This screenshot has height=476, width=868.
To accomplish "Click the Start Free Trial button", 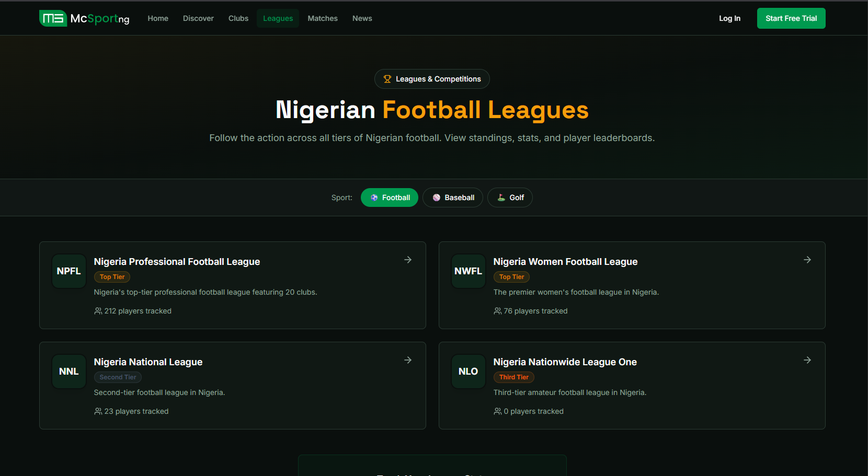I will (x=791, y=18).
